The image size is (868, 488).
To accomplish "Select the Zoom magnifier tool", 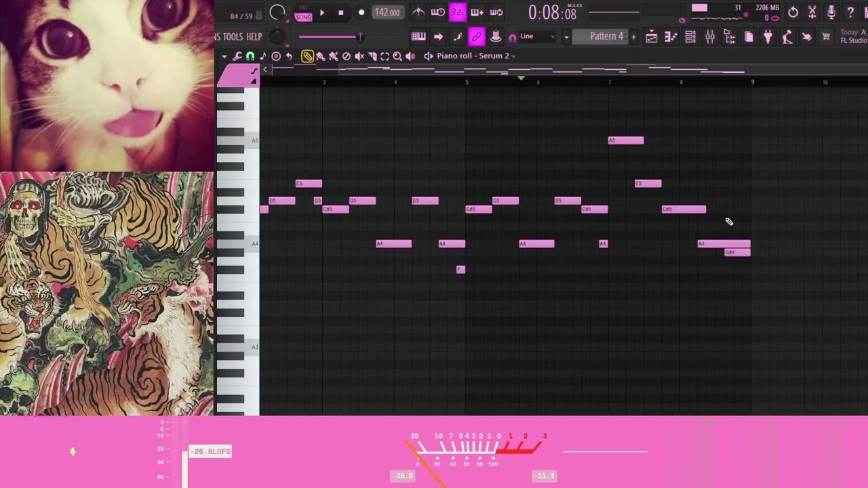I will click(x=397, y=56).
